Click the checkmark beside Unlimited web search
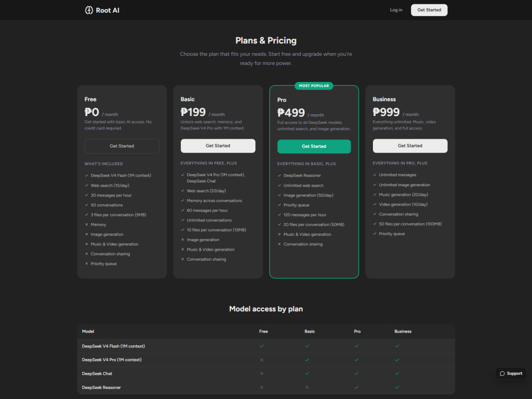This screenshot has width=532, height=399. 279,185
